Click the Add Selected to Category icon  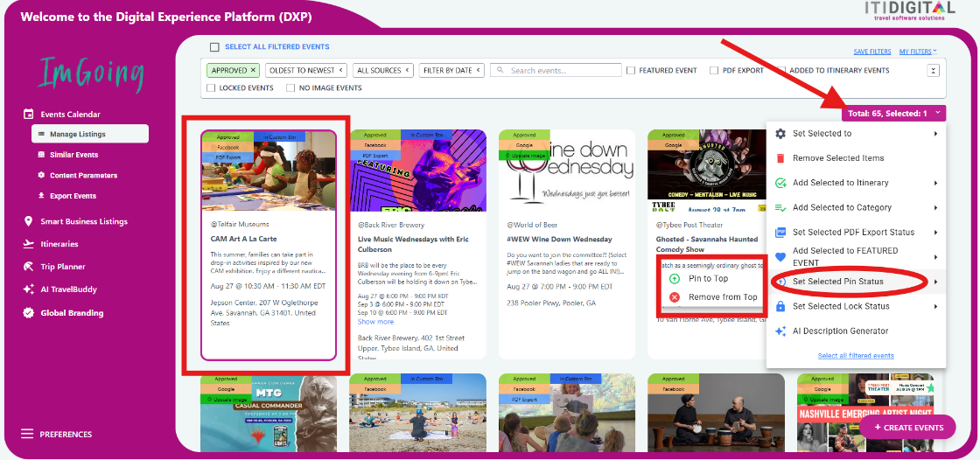(780, 207)
